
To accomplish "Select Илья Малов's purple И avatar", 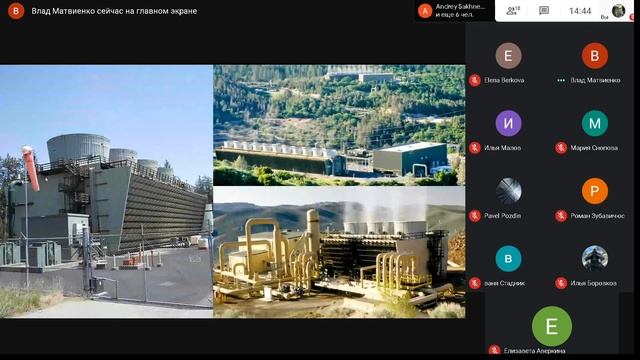I will (x=508, y=123).
